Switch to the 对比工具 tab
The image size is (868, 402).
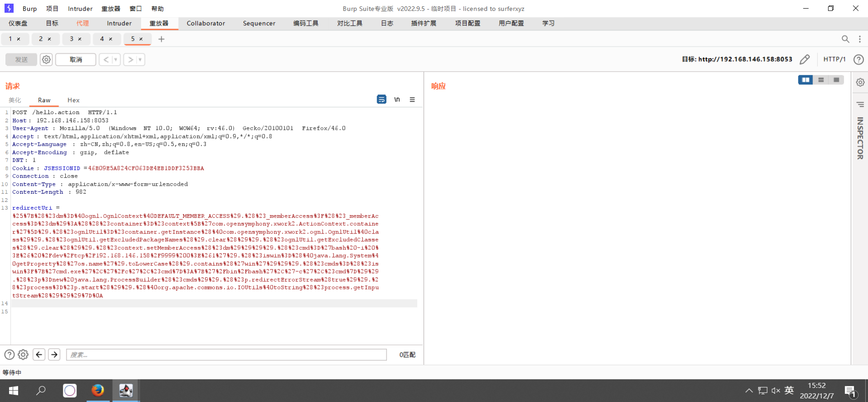coord(350,23)
